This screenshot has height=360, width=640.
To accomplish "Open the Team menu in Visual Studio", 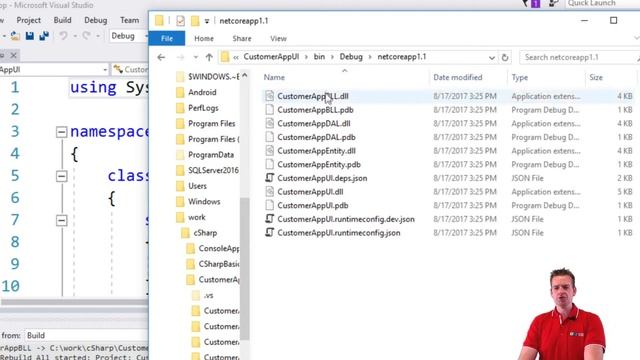I will pos(129,20).
